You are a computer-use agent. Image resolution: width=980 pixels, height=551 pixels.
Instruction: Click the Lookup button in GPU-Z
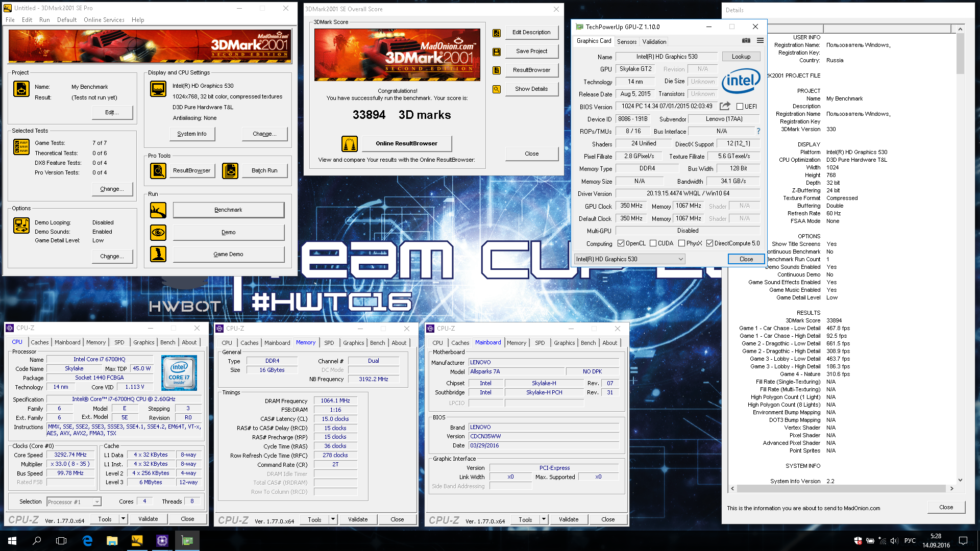[x=741, y=57]
